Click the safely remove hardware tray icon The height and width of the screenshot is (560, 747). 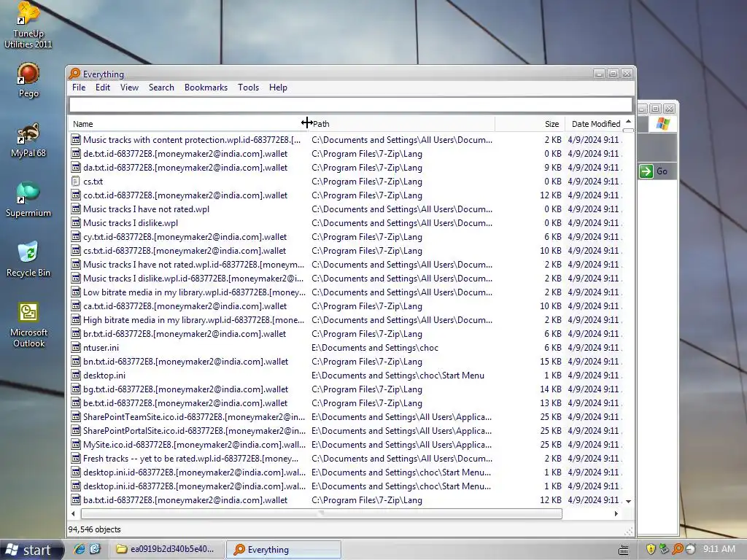pyautogui.click(x=664, y=549)
